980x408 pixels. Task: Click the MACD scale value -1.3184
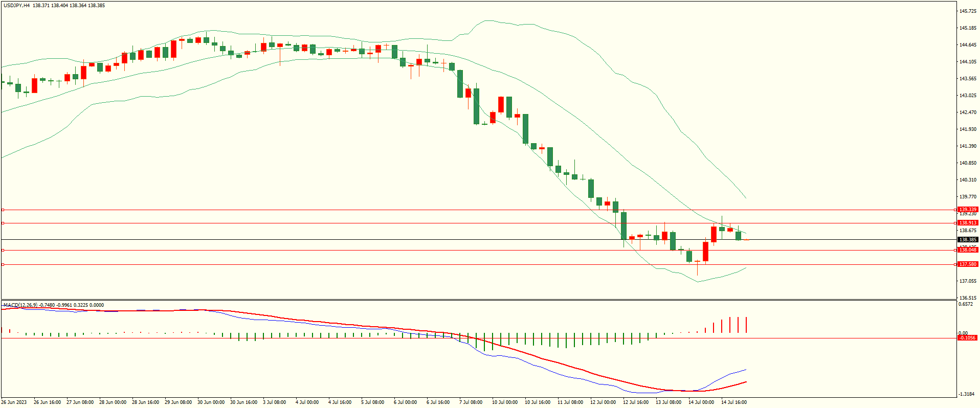(x=967, y=394)
